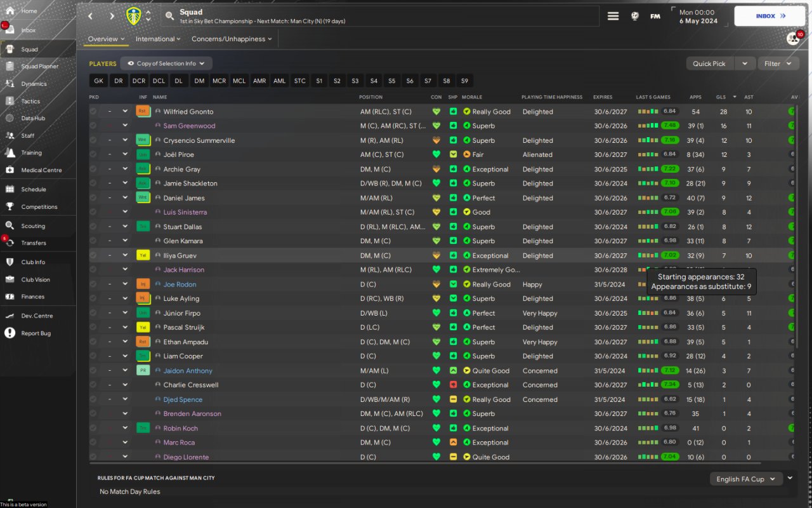Image resolution: width=812 pixels, height=508 pixels.
Task: Click Wilfried Gnonto's Rst status icon
Action: click(142, 111)
